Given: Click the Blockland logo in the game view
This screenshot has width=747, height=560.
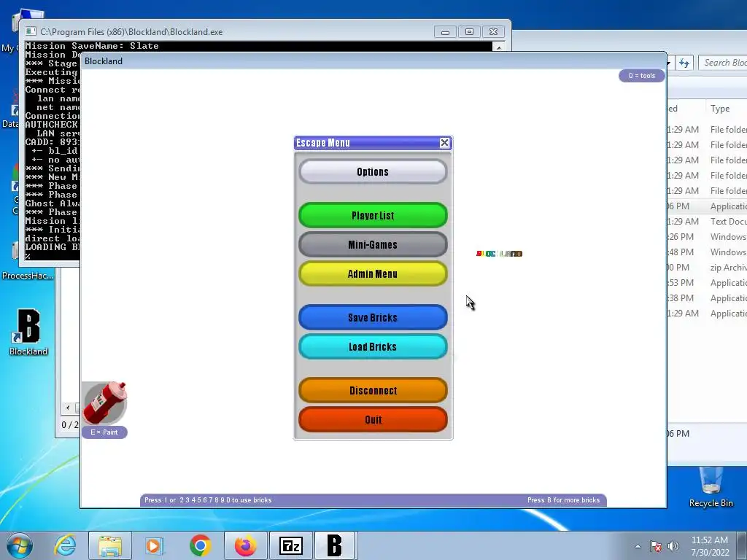Looking at the screenshot, I should tap(499, 254).
